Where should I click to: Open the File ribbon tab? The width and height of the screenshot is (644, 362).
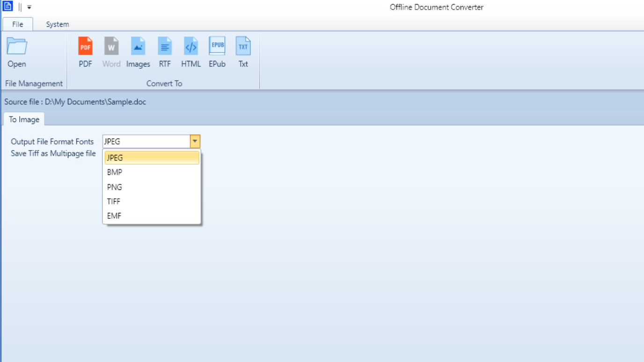[18, 24]
